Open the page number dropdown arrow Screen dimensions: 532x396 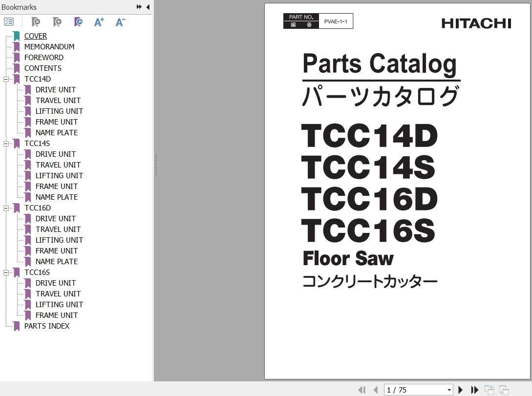[449, 390]
